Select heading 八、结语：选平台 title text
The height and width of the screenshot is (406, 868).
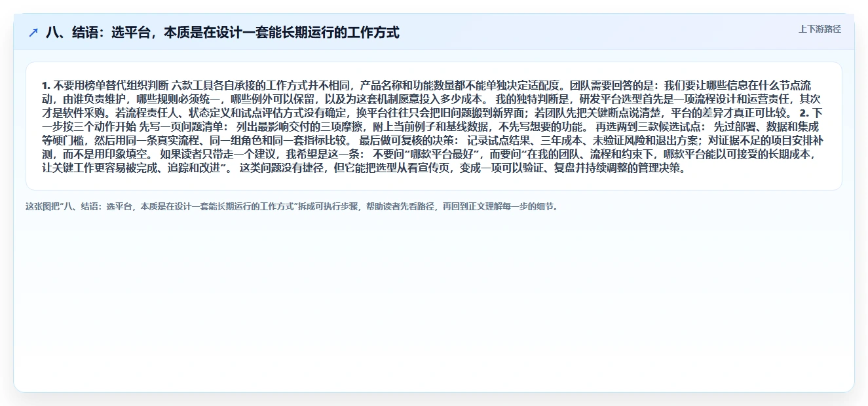tap(223, 33)
